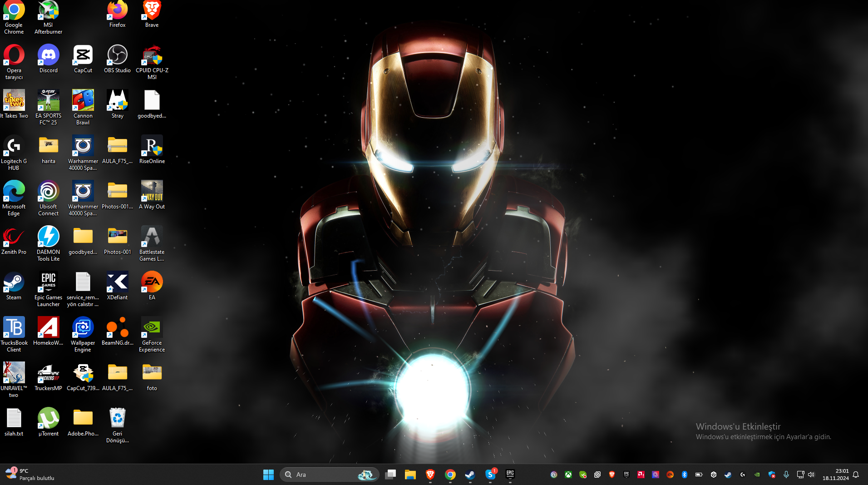Select the RiseOnline desktop icon

[x=152, y=150]
